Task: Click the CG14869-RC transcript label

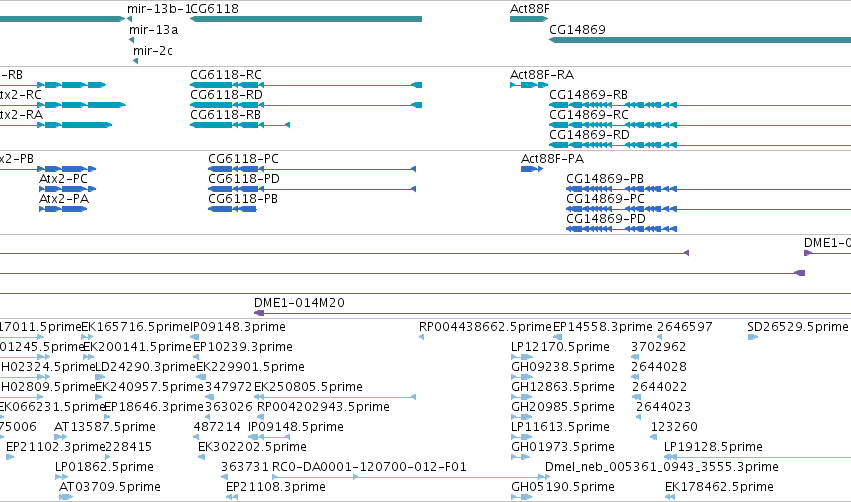Action: pos(589,115)
